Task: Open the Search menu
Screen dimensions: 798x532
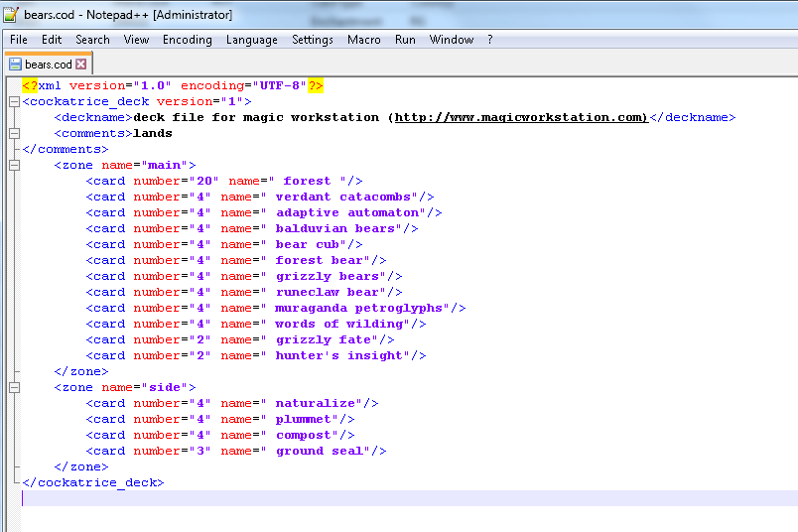Action: [x=92, y=40]
